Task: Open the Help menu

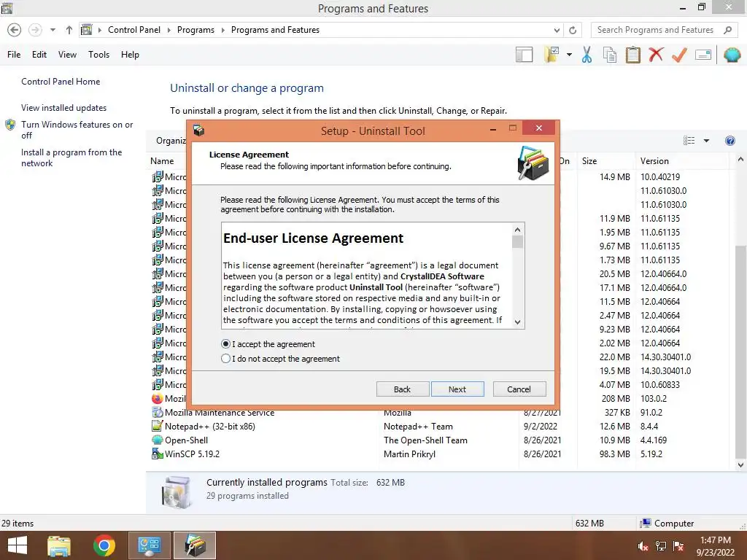Action: (130, 55)
